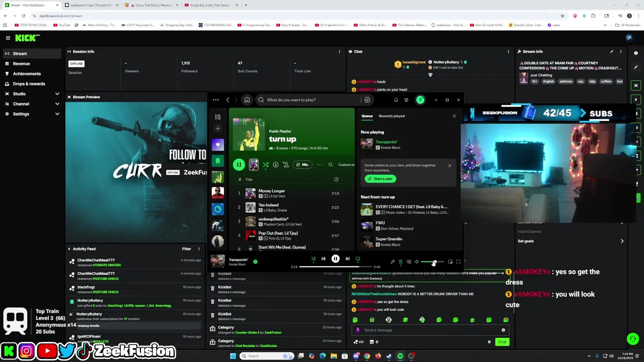The image size is (644, 362).
Task: Close the Spotify queue panel
Action: 454,116
